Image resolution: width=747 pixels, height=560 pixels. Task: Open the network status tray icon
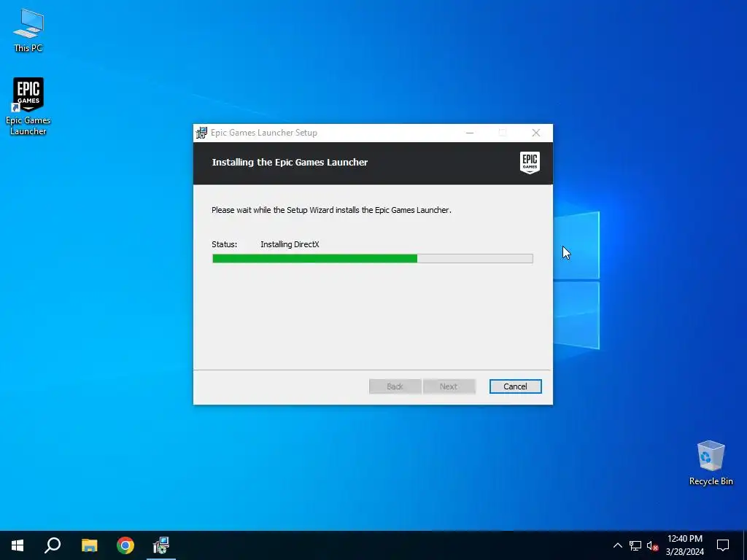coord(635,545)
